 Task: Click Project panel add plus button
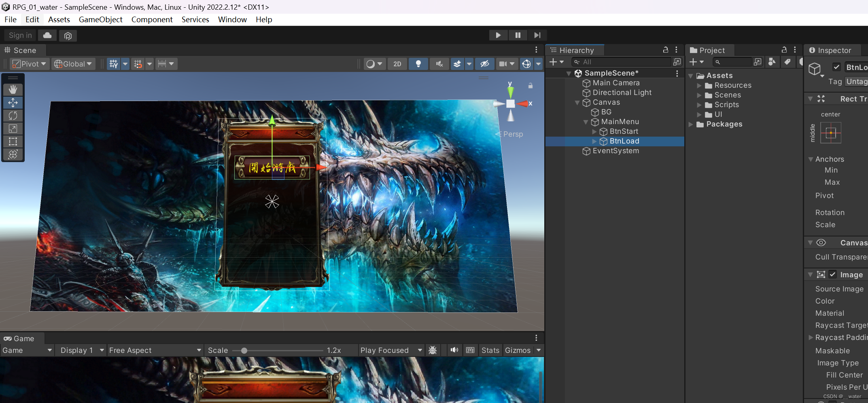(696, 62)
